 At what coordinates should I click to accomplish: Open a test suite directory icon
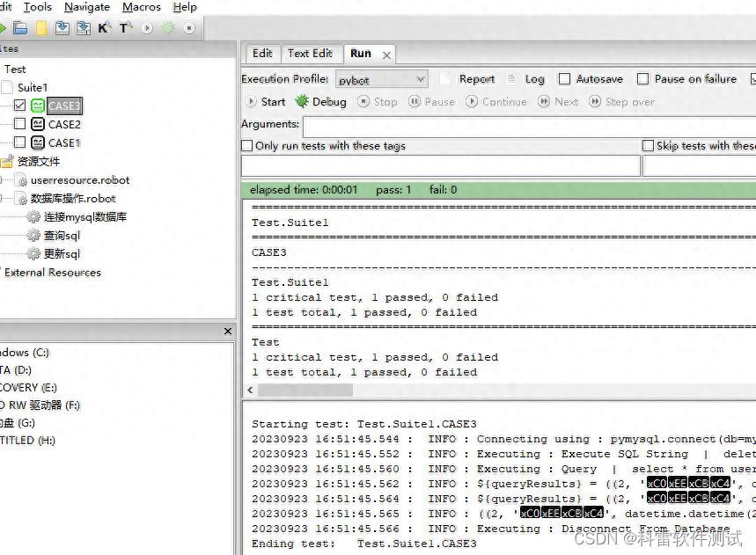click(19, 27)
